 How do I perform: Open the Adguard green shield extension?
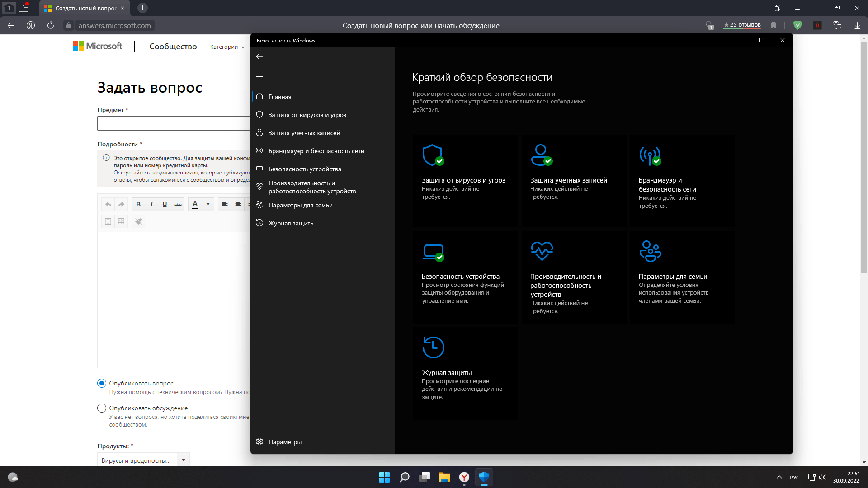coord(797,25)
